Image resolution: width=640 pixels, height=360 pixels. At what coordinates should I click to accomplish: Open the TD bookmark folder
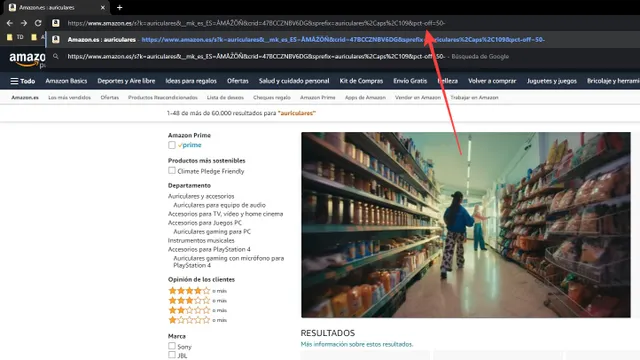(16, 37)
